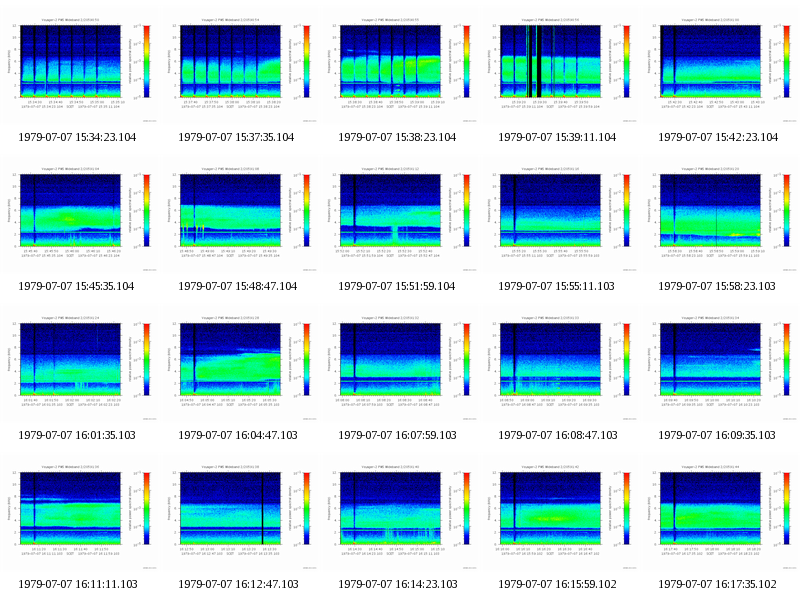Click the caption 1979-07-07 16:15:59.102
Viewport: 800px width, 596px height.
[557, 584]
